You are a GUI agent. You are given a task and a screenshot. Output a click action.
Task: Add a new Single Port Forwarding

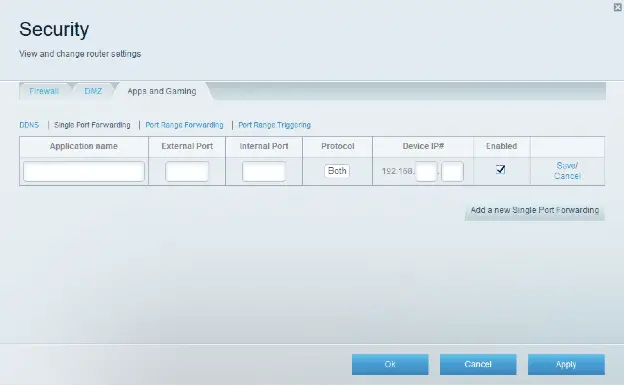[534, 211]
